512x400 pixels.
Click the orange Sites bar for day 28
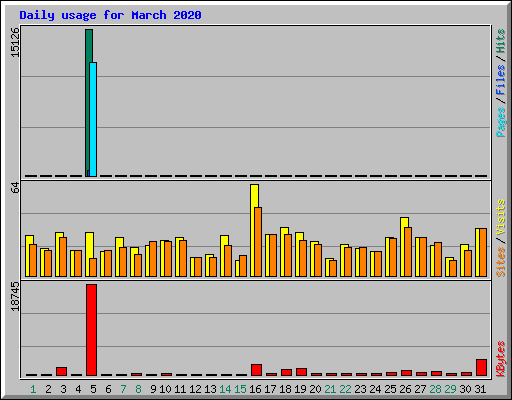click(x=438, y=259)
